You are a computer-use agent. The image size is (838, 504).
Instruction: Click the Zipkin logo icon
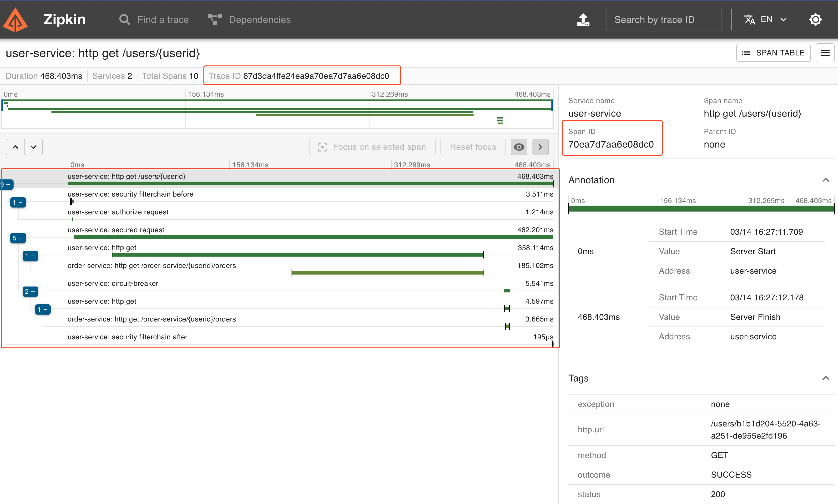coord(15,20)
